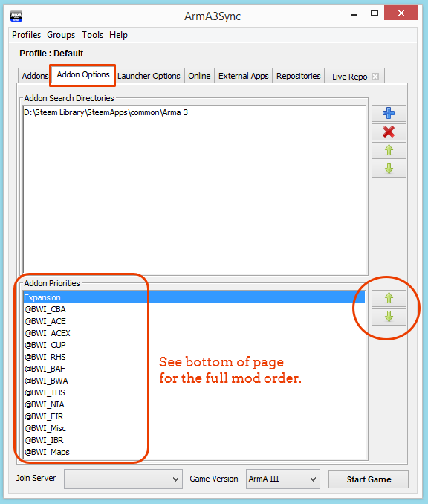Click the ArmA3Sync app icon
Viewport: 428px width, 504px height.
16,16
